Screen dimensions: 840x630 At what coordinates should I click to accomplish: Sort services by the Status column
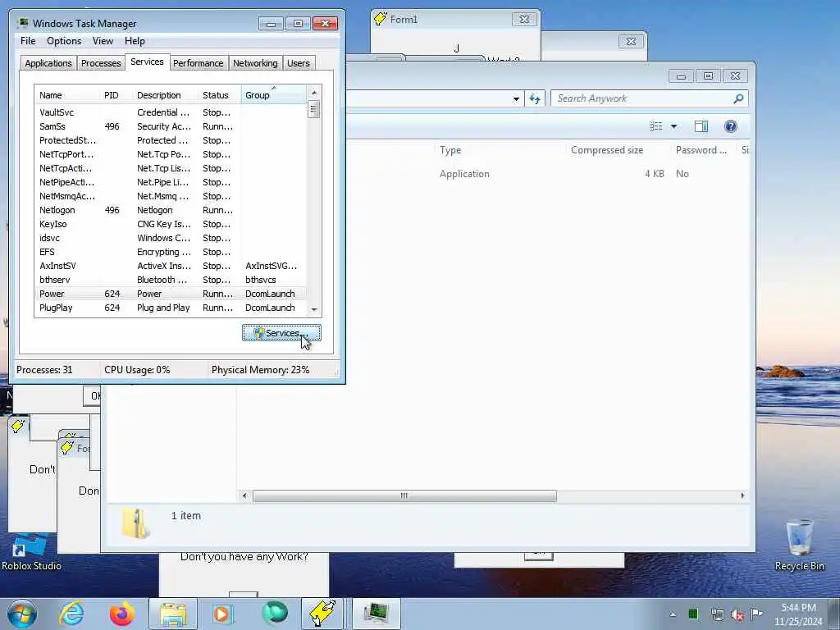coord(220,95)
